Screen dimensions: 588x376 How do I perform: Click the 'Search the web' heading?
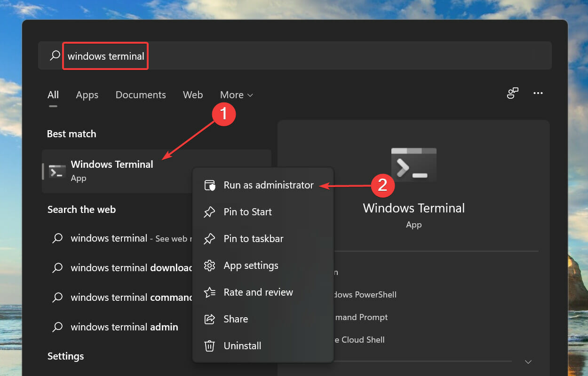pos(81,210)
